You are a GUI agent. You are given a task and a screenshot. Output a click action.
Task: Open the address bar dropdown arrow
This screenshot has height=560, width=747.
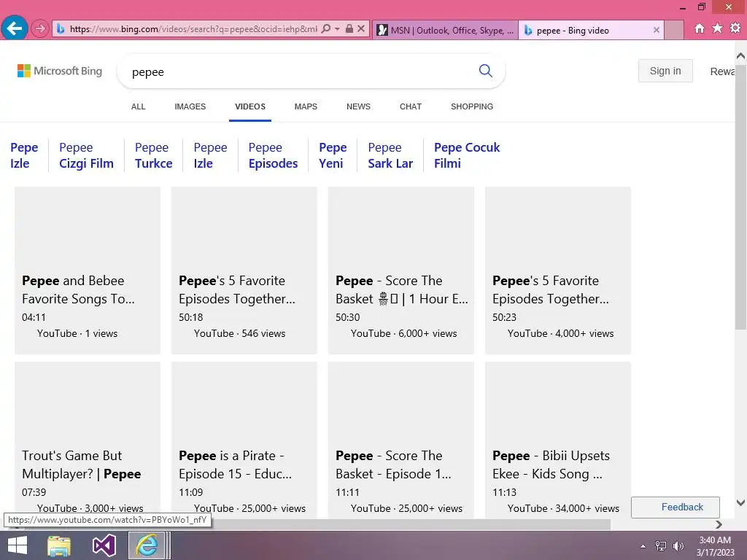tap(337, 28)
